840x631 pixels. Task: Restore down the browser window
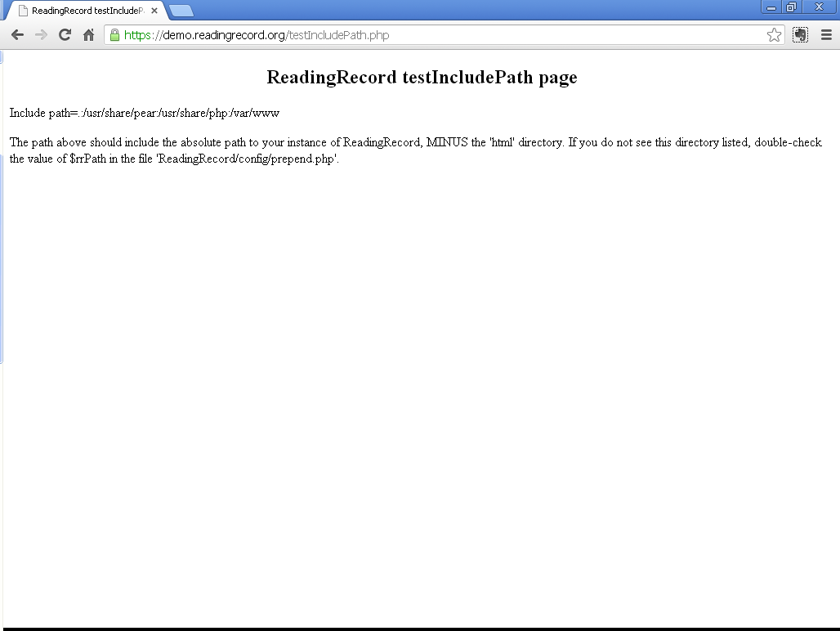[791, 7]
